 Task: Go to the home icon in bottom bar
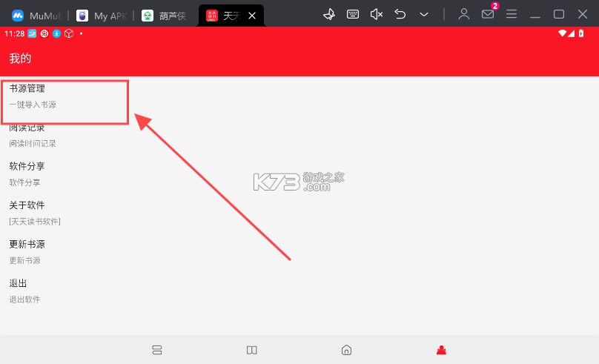[x=346, y=350]
